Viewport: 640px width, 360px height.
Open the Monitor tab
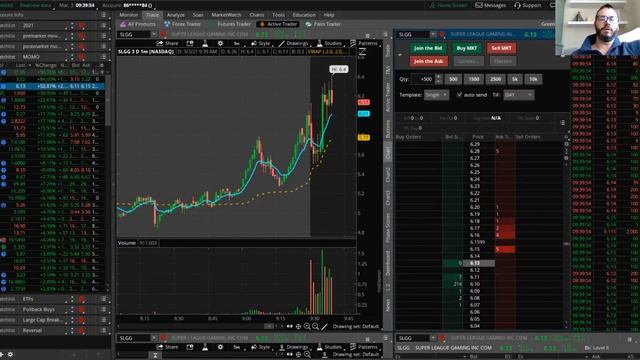tap(129, 15)
